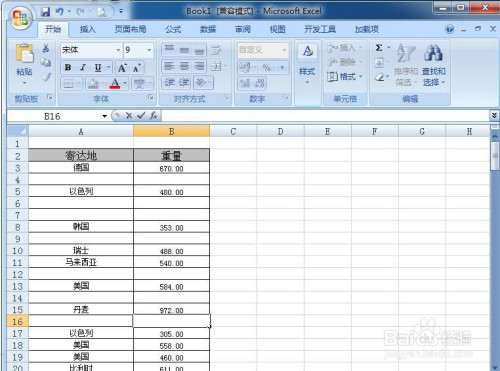500x371 pixels.
Task: Increase decimal places
Action: (x=245, y=83)
